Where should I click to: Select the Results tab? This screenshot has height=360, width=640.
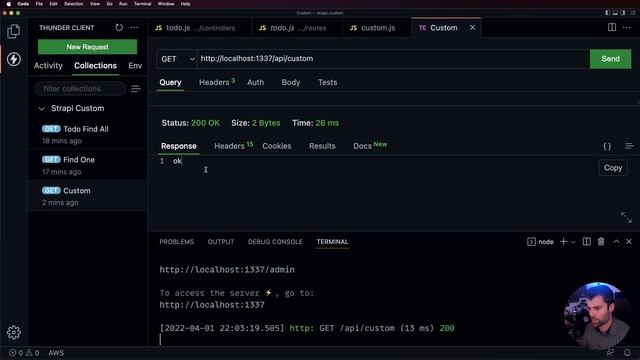[x=322, y=146]
